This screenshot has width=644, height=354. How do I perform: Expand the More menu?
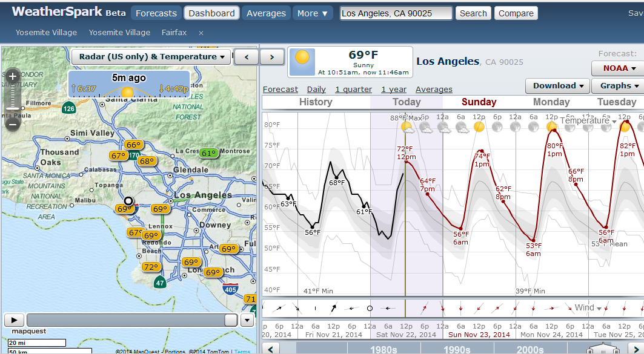(x=313, y=13)
